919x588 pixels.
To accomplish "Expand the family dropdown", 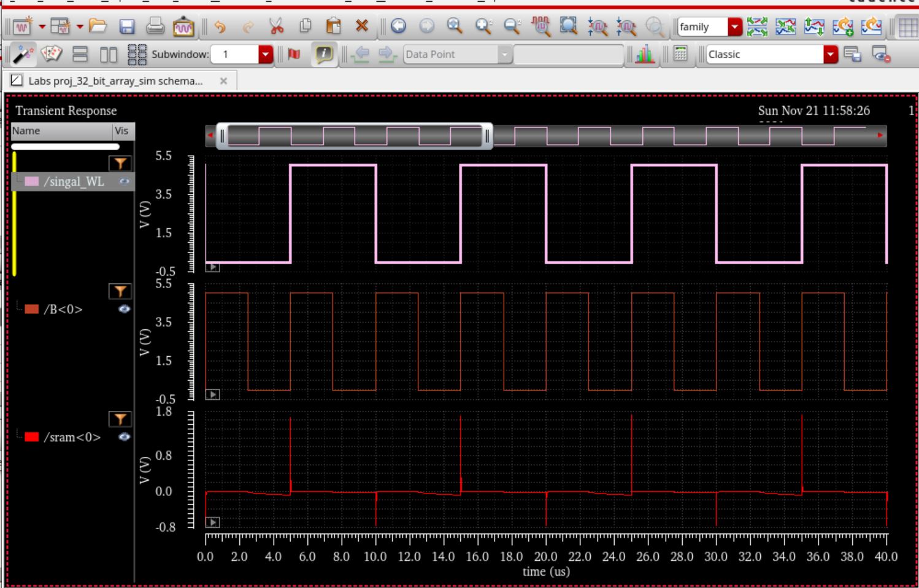I will click(734, 27).
